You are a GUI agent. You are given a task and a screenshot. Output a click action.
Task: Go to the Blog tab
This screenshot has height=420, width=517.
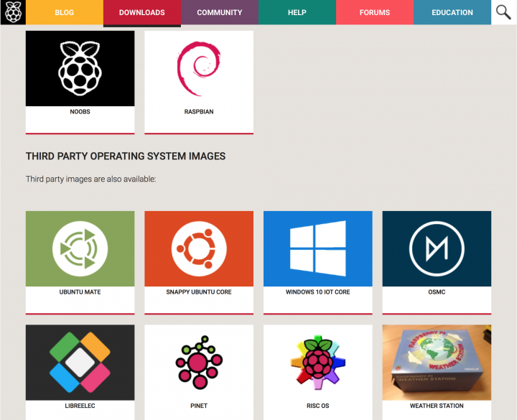click(x=65, y=12)
